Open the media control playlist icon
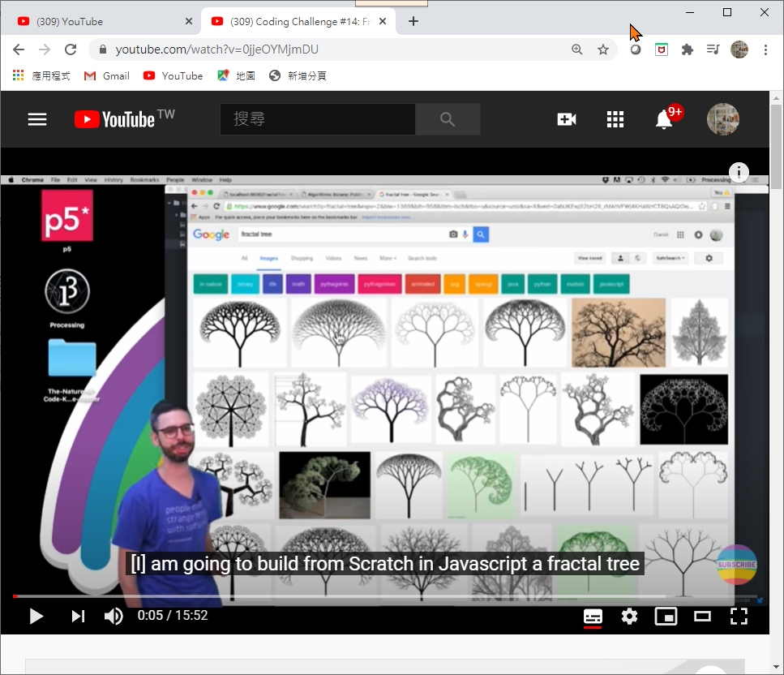The height and width of the screenshot is (675, 784). 713,49
